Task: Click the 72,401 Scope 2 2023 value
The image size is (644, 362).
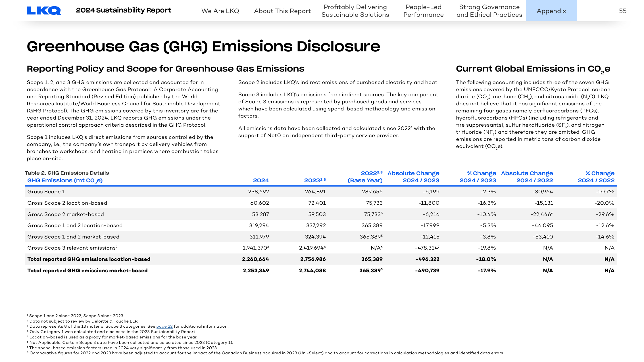Action: point(317,203)
